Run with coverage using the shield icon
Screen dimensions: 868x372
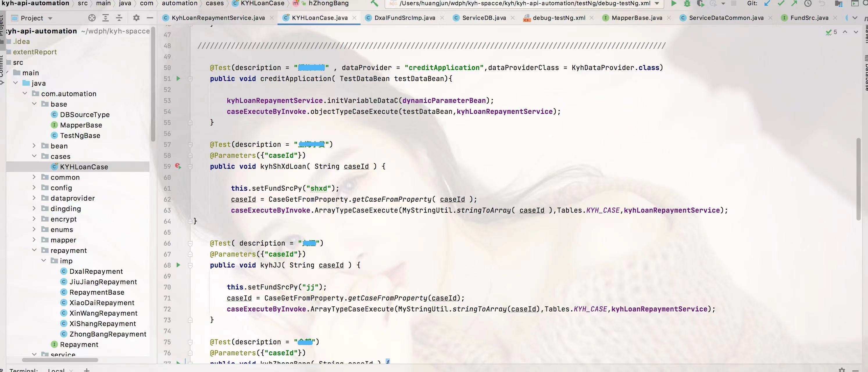coord(701,3)
